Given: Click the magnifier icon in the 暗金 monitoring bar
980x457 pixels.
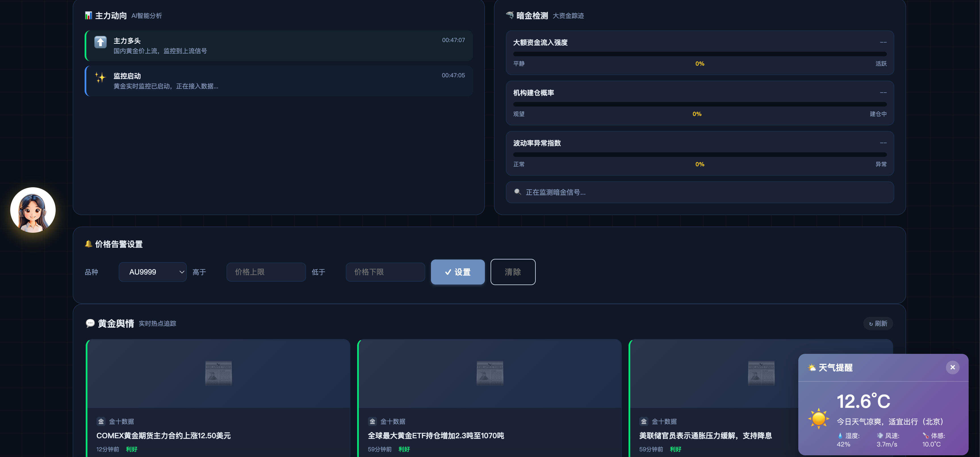Looking at the screenshot, I should click(x=517, y=192).
